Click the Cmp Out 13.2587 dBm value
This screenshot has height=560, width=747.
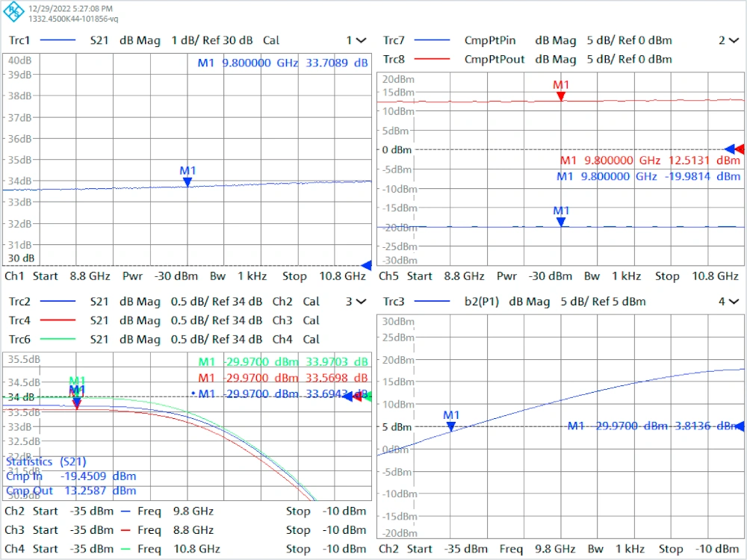[100, 491]
